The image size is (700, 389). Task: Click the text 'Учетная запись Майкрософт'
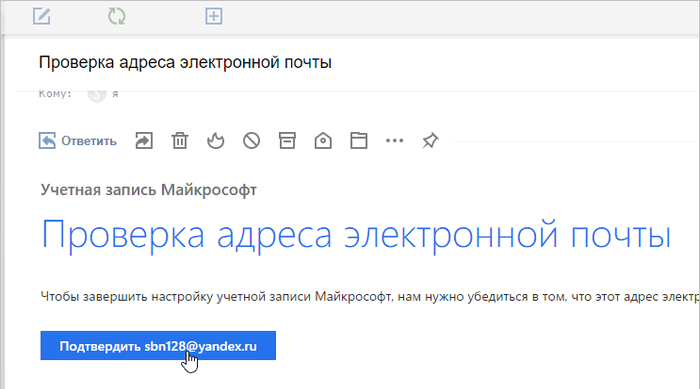[x=149, y=190]
